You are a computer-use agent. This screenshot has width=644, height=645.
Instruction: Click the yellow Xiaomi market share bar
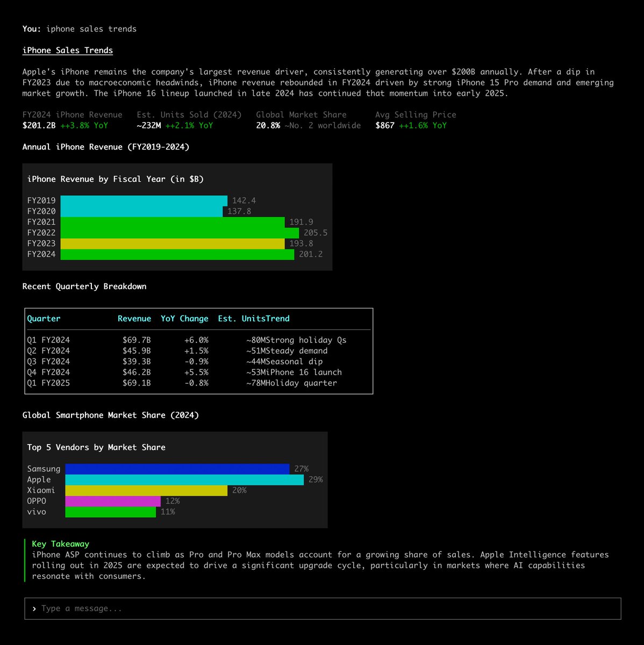click(x=146, y=490)
